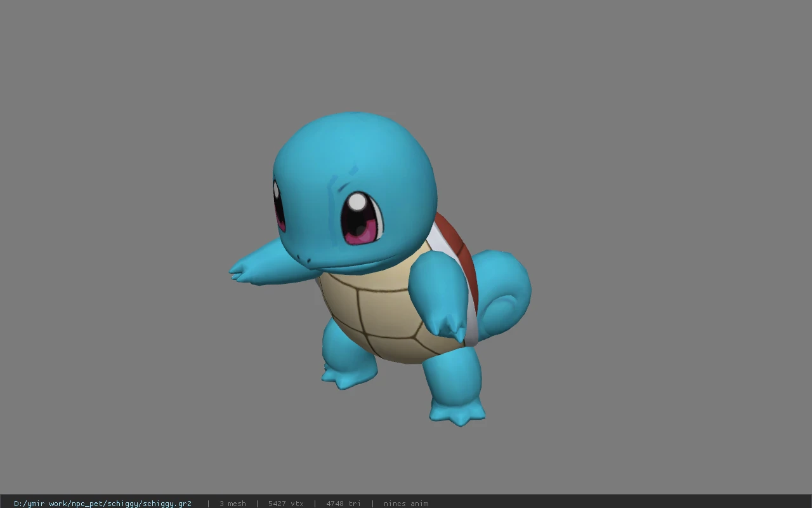
Task: Click the file path D:/ymir work/npc_pet/schiggy/schiggy.gr2
Action: coord(103,504)
